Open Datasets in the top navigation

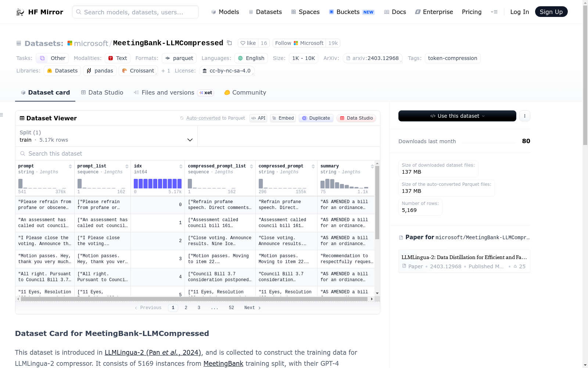click(x=265, y=12)
